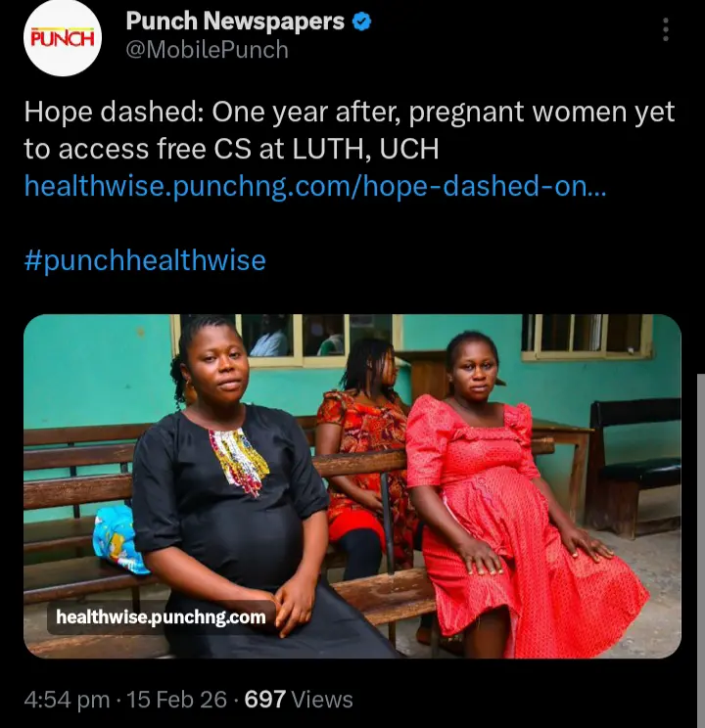Viewport: 705px width, 728px height.
Task: Tap the 'Hope dashed' headline text line
Action: 349,112
